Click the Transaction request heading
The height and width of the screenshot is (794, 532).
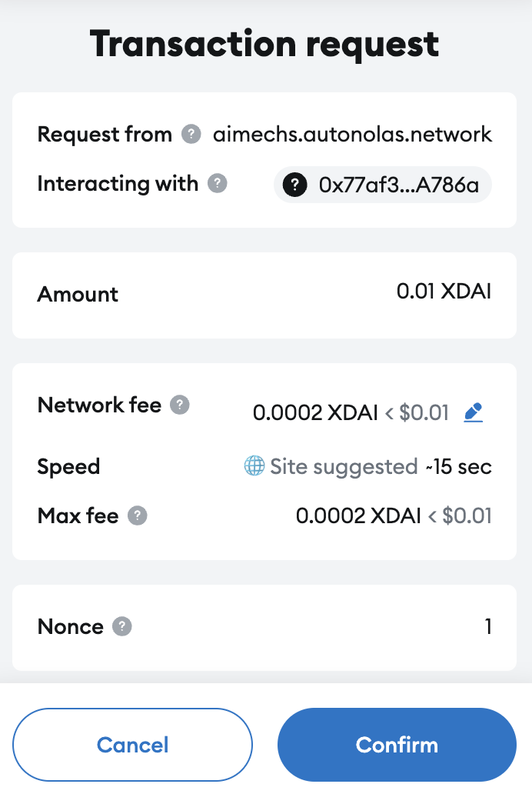[264, 45]
